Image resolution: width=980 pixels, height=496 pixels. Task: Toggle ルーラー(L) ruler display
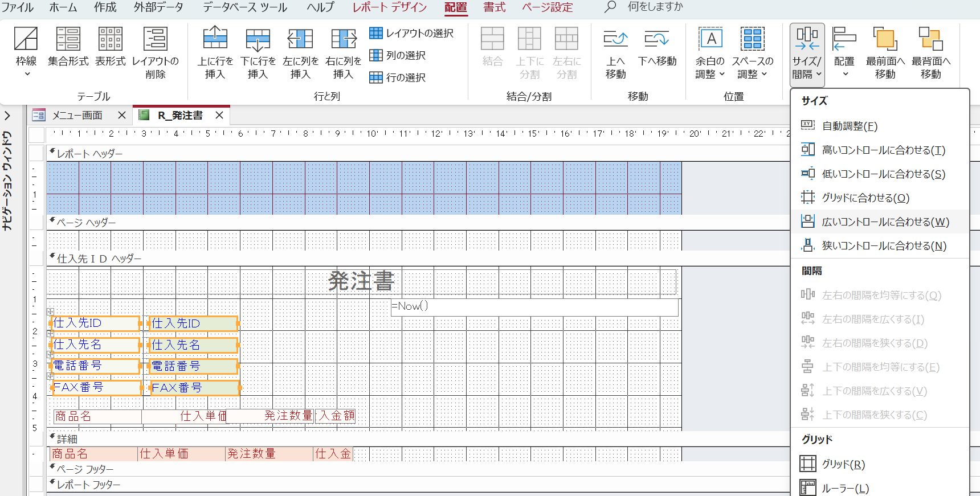pos(880,488)
